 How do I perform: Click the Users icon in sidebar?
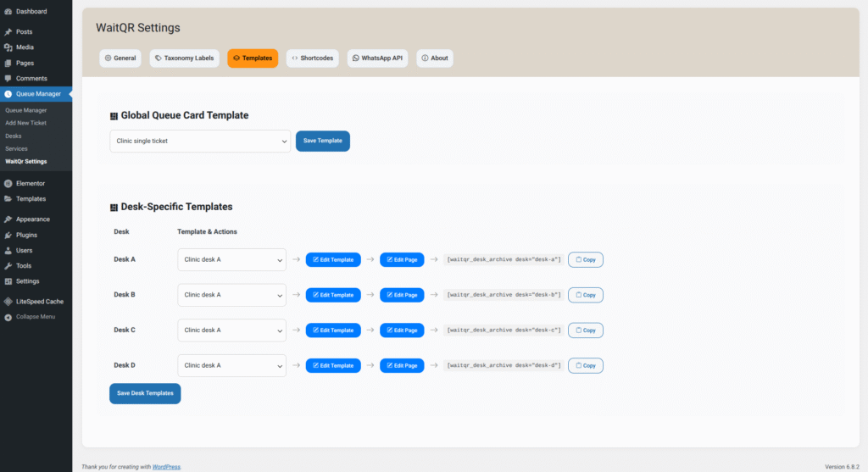coord(8,251)
